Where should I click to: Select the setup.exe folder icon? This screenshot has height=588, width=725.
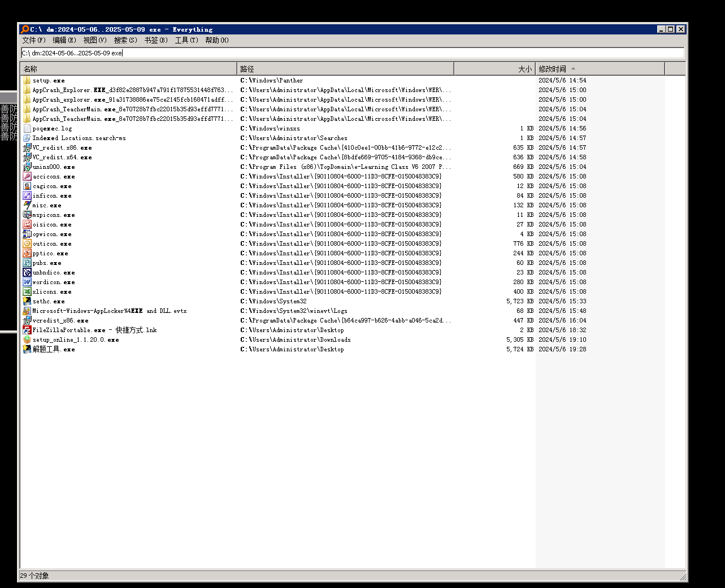tap(27, 80)
